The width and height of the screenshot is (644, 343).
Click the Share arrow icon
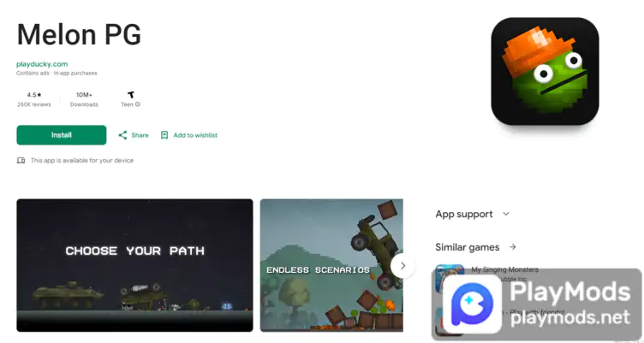click(122, 135)
